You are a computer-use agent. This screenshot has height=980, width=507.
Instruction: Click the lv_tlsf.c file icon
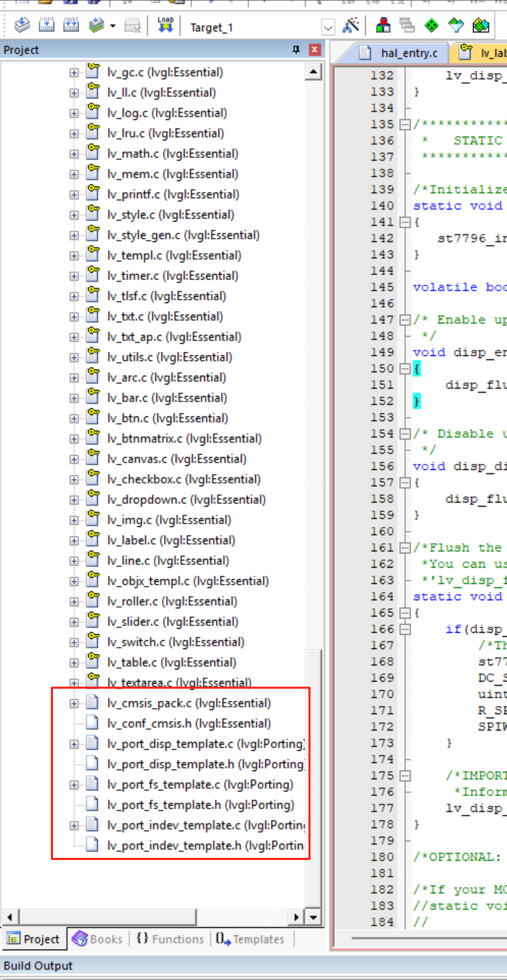(92, 296)
